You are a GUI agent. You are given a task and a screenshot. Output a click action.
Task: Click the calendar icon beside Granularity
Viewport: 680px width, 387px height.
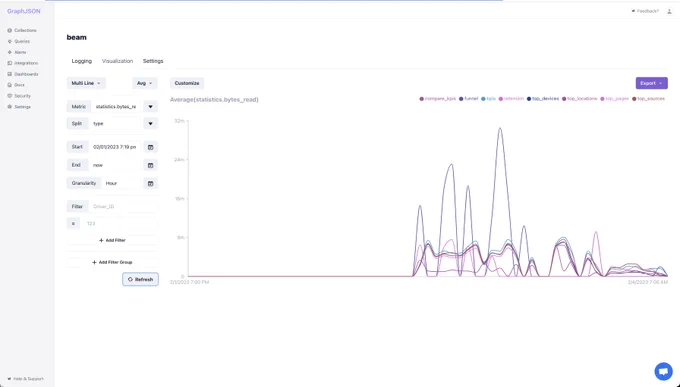tap(150, 184)
